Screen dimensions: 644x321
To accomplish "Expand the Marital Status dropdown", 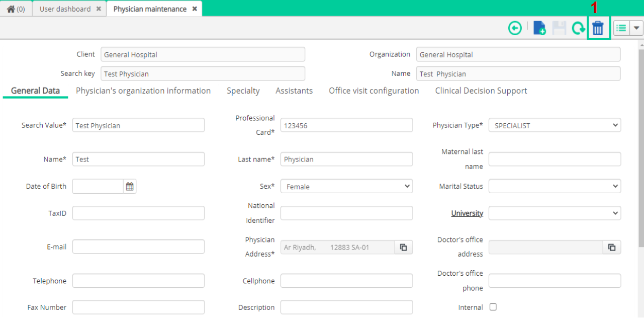I will click(555, 186).
